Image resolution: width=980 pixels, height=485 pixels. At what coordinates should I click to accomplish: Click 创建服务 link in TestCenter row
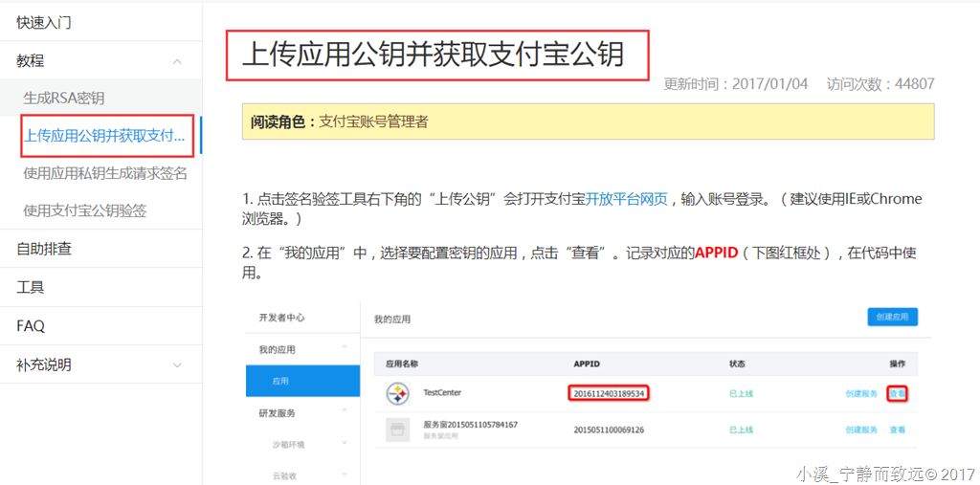861,394
